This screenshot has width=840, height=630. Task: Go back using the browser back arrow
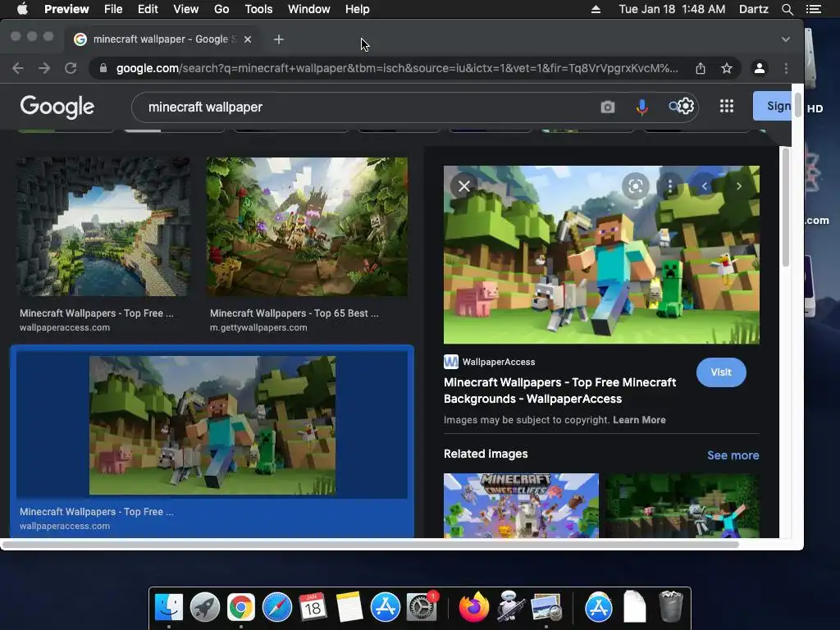coord(18,68)
